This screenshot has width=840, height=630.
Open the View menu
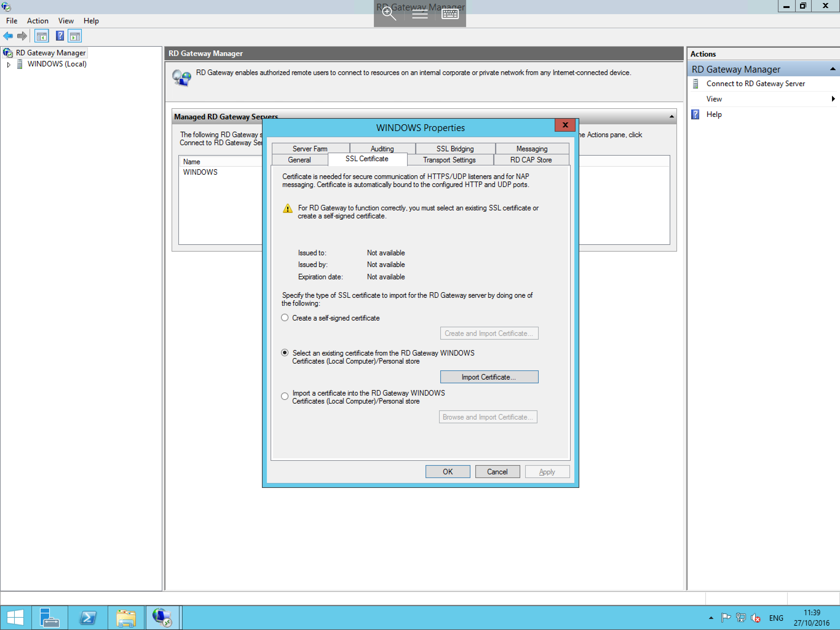66,21
